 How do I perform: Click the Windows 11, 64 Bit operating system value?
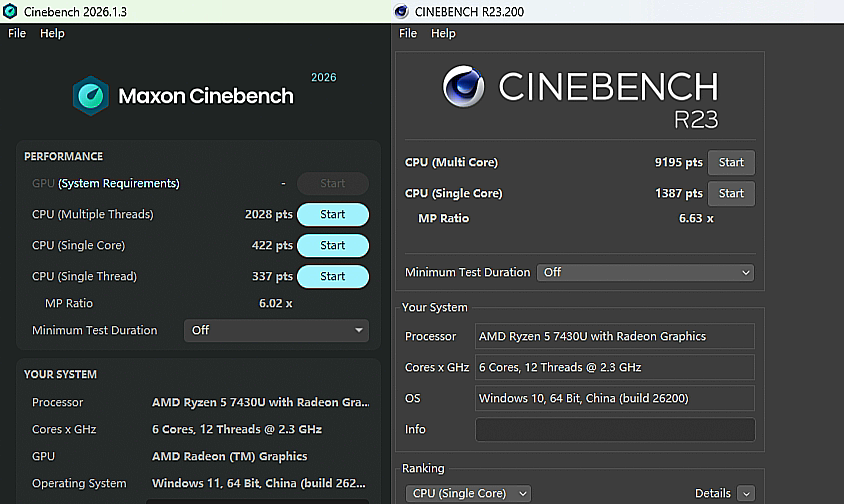coord(258,483)
